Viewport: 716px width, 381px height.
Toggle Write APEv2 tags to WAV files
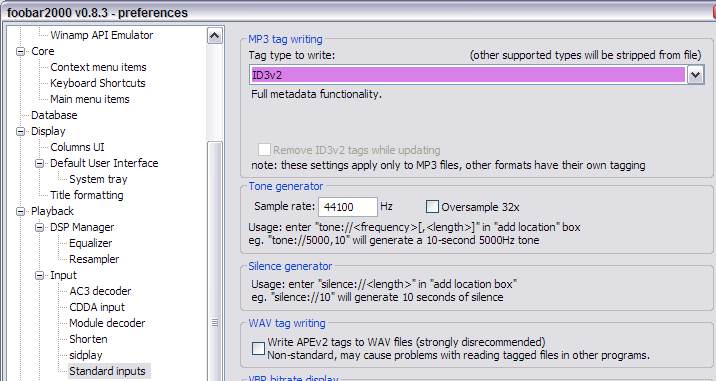258,349
